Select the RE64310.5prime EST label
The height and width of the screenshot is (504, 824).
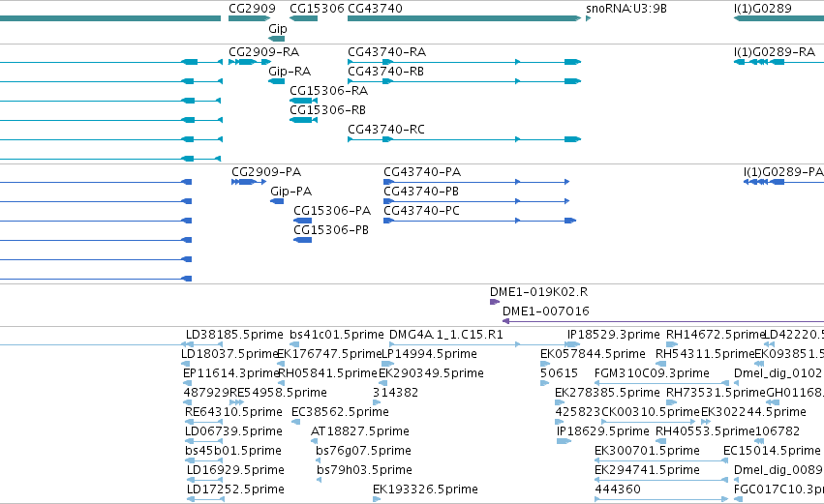coord(233,413)
